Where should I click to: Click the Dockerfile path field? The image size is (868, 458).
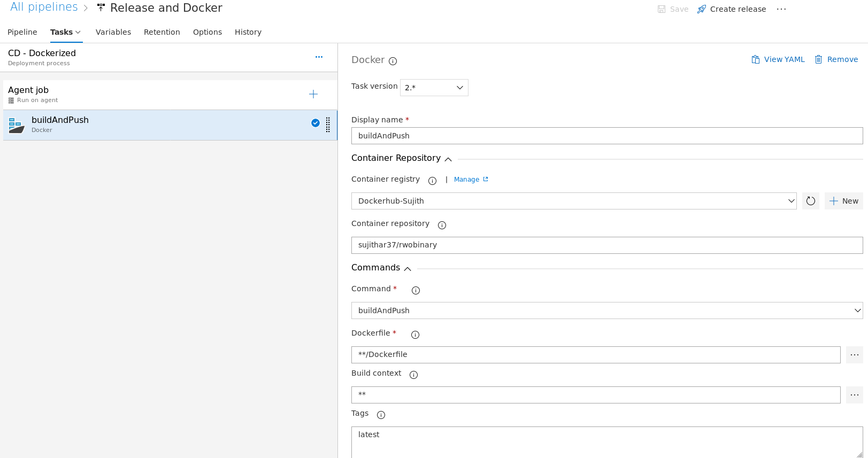(x=596, y=355)
